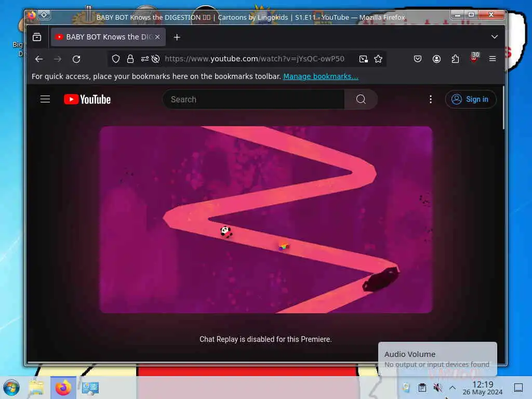532x399 pixels.
Task: Open Manage bookmarks link
Action: [x=321, y=76]
